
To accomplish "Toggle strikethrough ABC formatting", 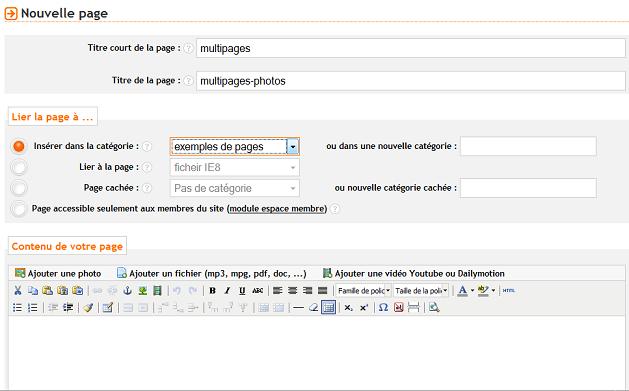I will [x=258, y=290].
